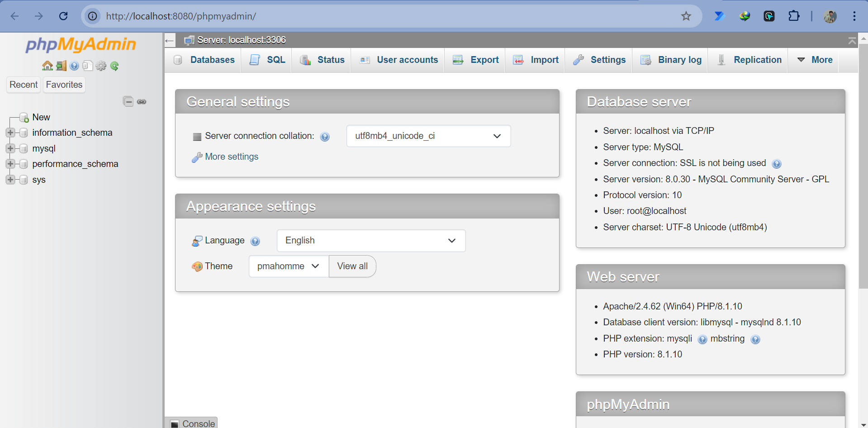The width and height of the screenshot is (868, 428).
Task: Click help icon after mbstring extension
Action: (755, 339)
